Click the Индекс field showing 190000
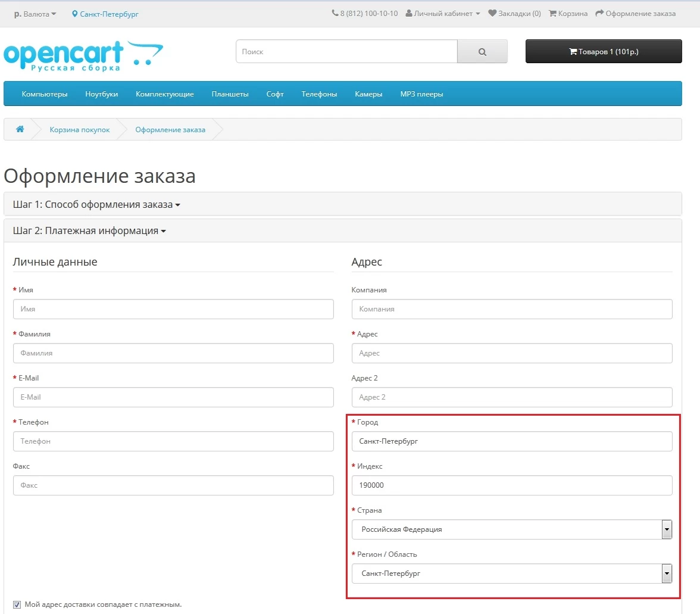Screen dimensions: 700x614 click(512, 485)
